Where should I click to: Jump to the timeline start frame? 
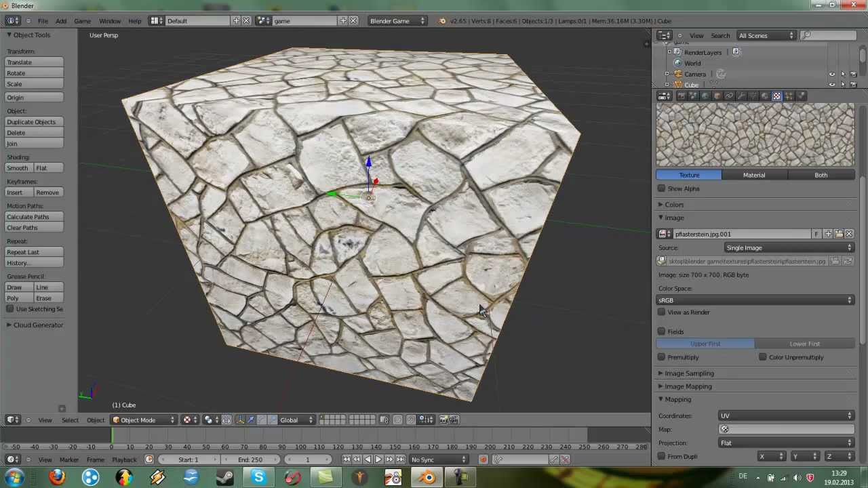click(346, 460)
